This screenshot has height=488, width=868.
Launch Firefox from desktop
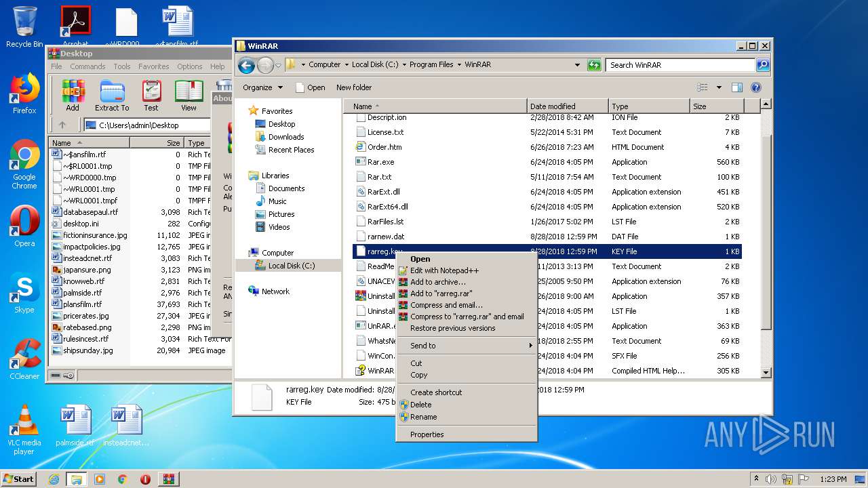(24, 94)
